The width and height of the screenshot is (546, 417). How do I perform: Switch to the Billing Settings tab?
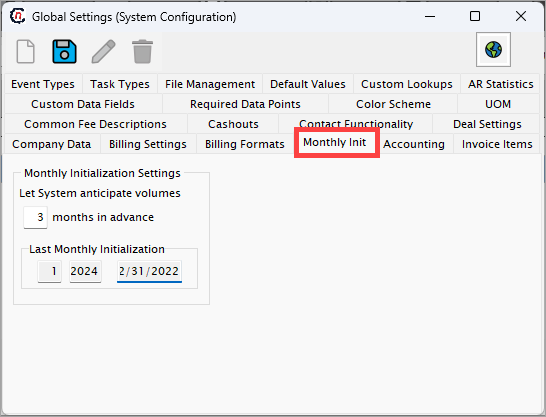pos(148,144)
